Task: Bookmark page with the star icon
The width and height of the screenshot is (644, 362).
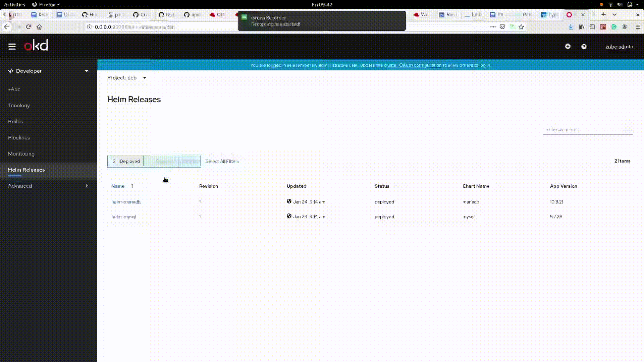Action: (521, 27)
